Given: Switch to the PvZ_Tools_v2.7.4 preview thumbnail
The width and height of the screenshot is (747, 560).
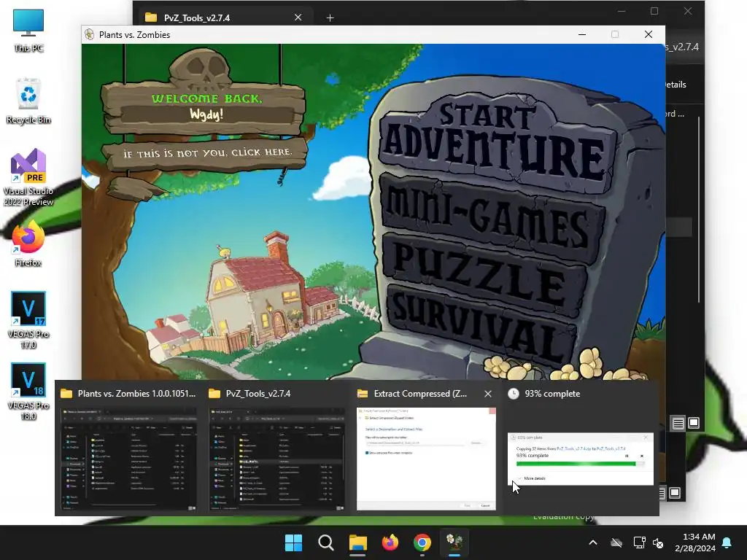Looking at the screenshot, I should point(276,459).
